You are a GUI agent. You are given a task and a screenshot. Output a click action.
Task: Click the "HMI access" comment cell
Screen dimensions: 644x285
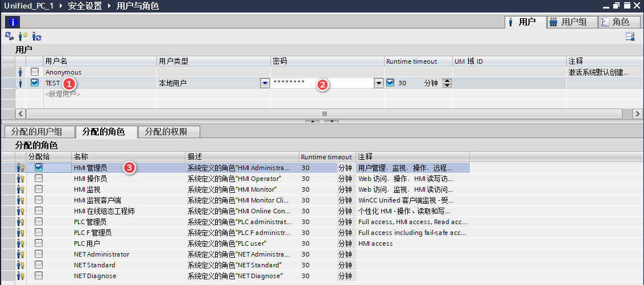point(412,243)
